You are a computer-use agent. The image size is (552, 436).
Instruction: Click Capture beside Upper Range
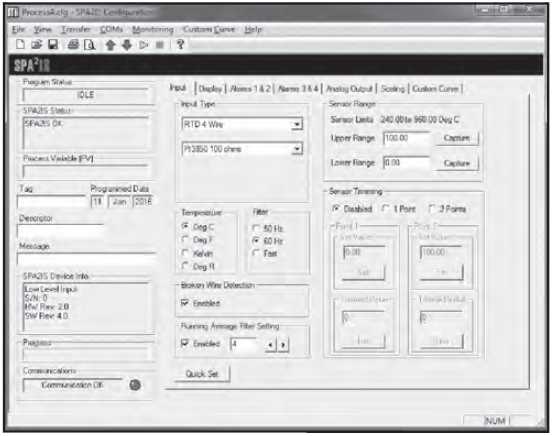click(x=457, y=138)
